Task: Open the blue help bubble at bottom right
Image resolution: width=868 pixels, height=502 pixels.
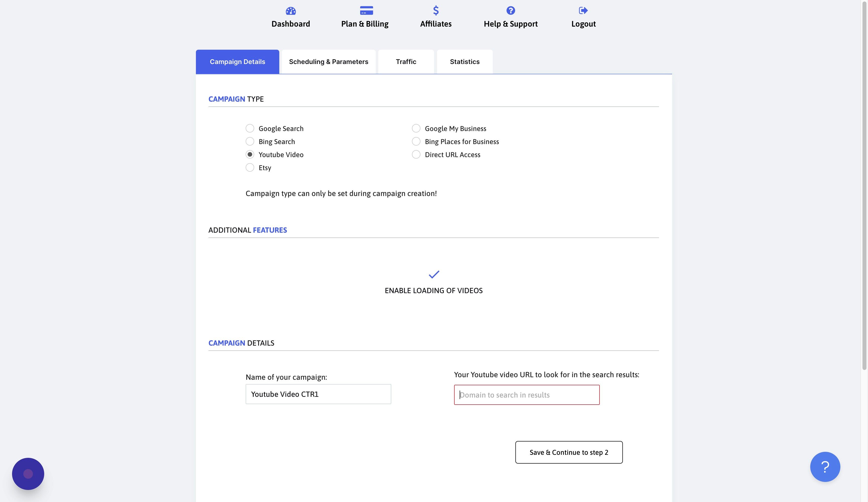Action: click(x=825, y=467)
